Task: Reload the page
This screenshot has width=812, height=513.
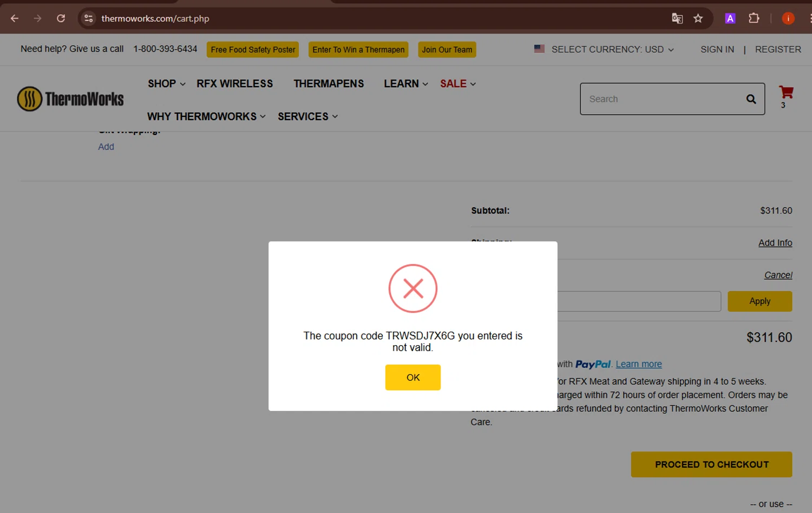Action: pos(61,18)
